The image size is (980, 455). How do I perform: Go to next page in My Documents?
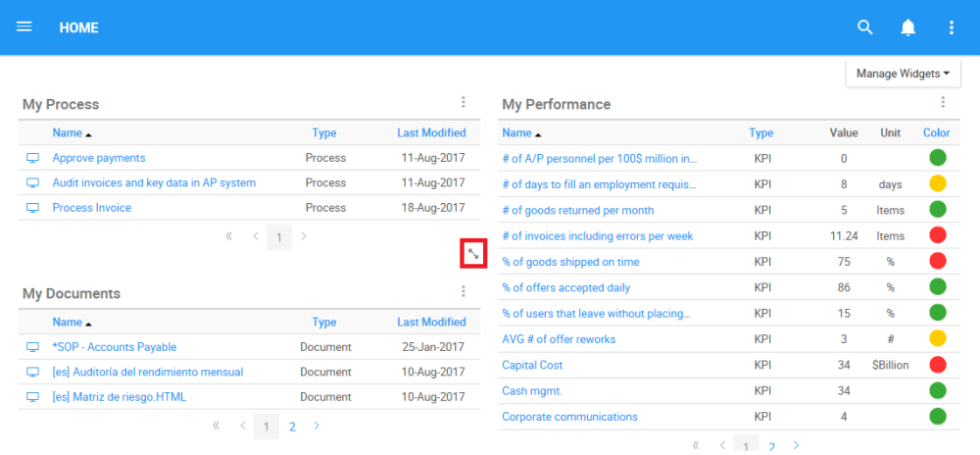[x=317, y=427]
